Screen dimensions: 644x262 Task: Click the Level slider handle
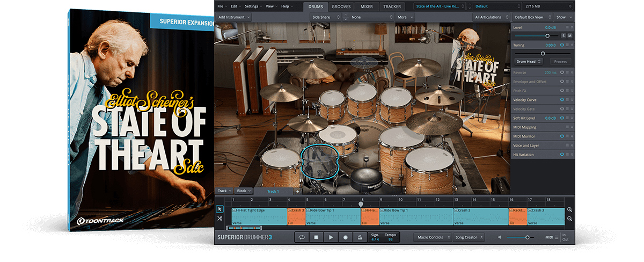(547, 35)
